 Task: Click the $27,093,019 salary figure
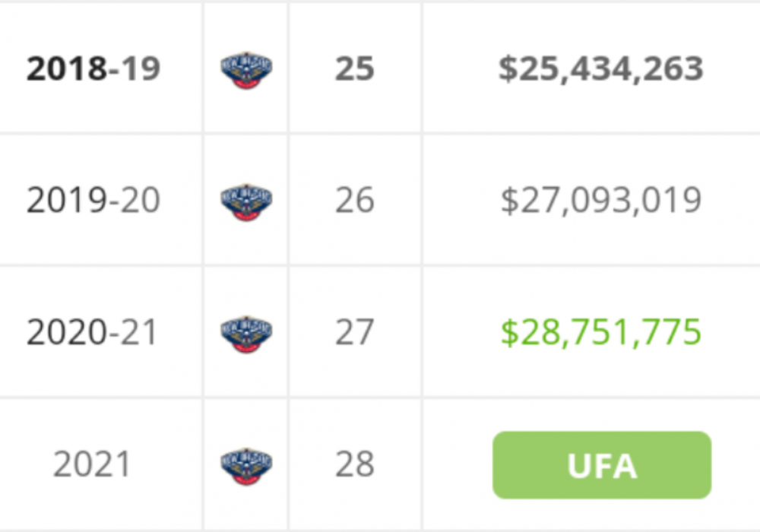point(600,201)
